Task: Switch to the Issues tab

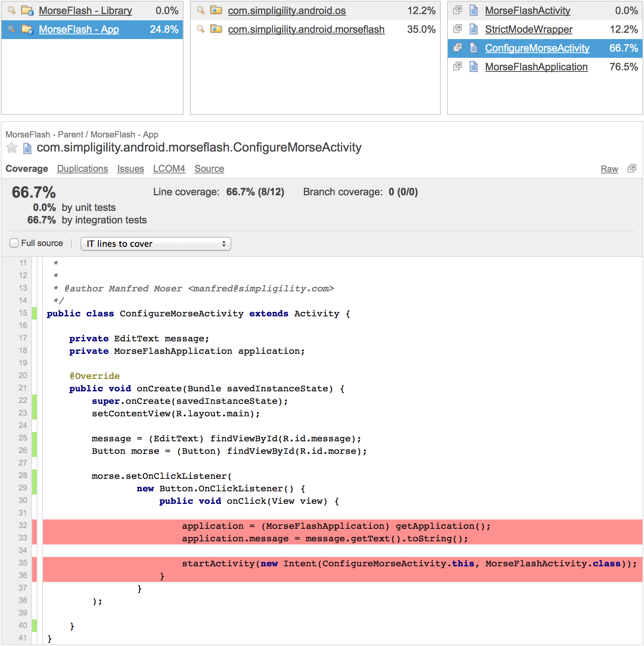Action: [131, 169]
